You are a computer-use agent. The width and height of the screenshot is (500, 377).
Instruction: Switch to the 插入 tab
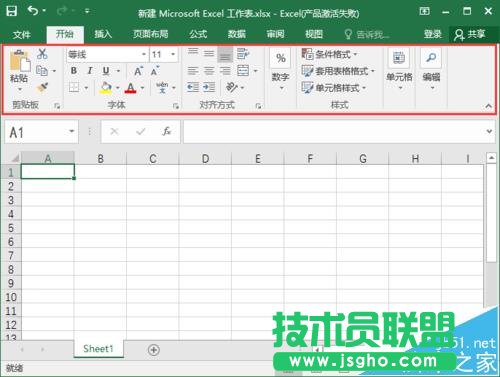point(103,34)
